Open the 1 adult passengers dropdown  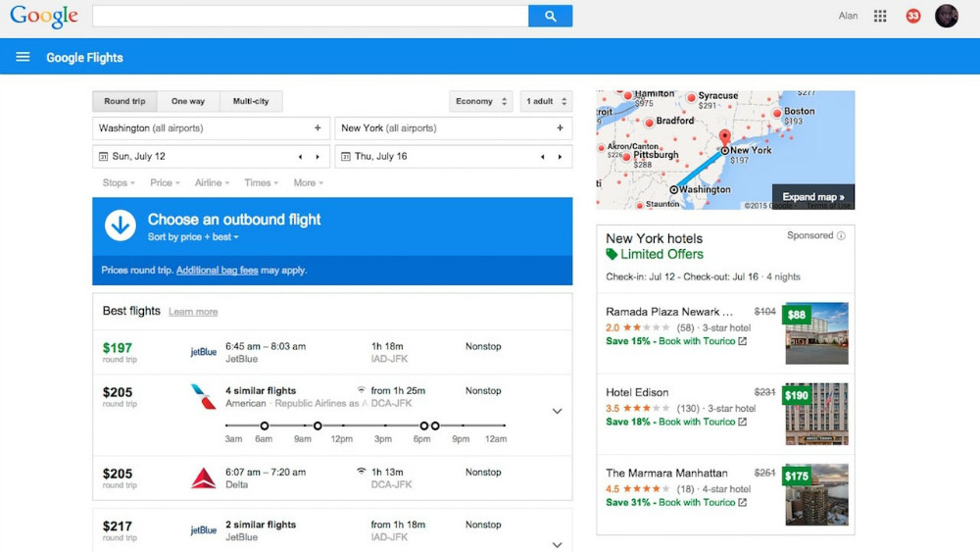point(546,101)
